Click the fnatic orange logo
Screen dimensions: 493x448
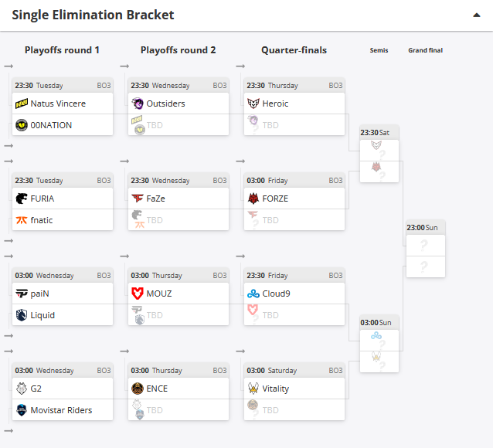point(21,220)
